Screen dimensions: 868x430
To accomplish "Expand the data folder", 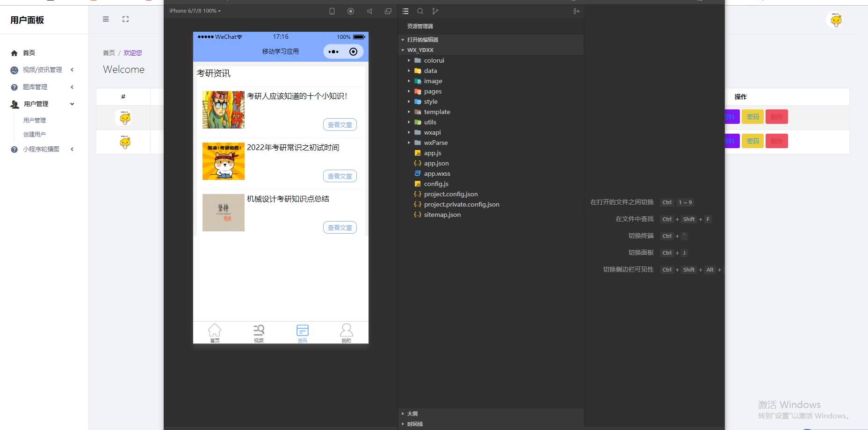I will 491,71.
